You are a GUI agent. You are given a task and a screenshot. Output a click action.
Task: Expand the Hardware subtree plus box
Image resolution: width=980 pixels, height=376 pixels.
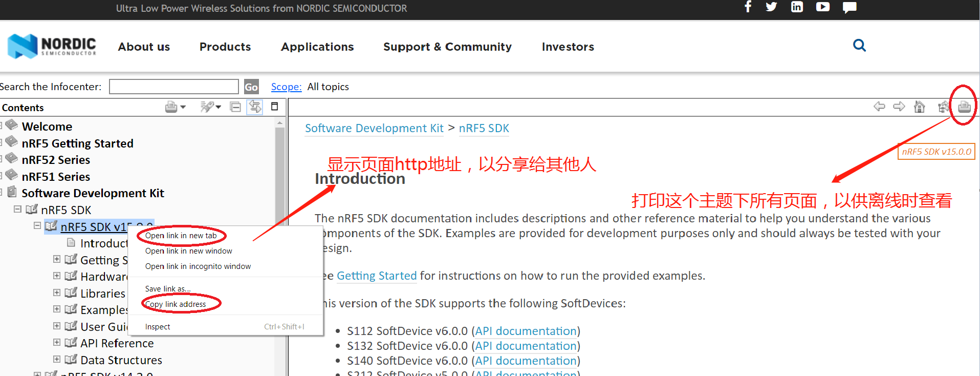57,276
